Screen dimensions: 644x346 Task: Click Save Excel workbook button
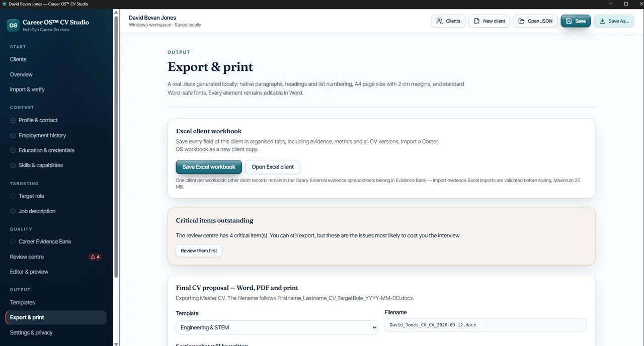(x=209, y=167)
